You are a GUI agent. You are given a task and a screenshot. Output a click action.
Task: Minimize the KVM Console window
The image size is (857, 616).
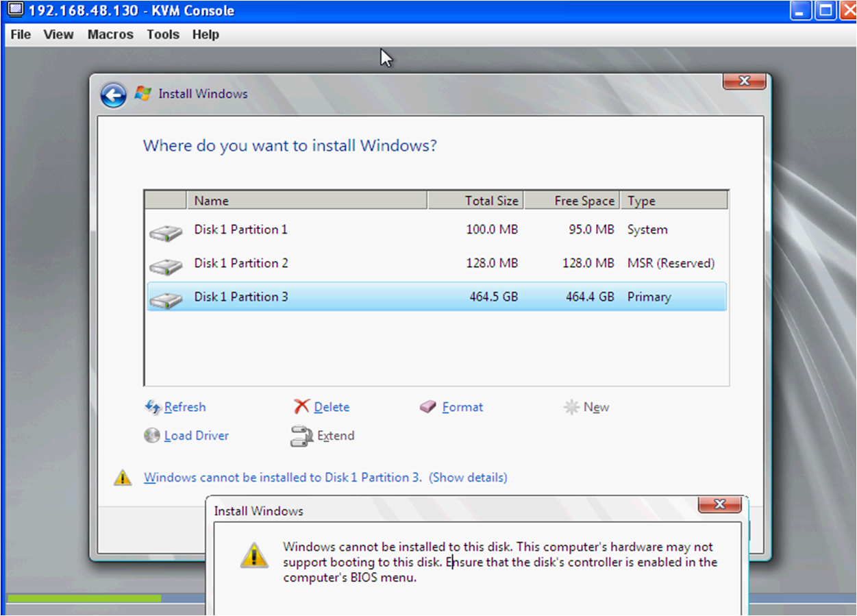pyautogui.click(x=802, y=10)
